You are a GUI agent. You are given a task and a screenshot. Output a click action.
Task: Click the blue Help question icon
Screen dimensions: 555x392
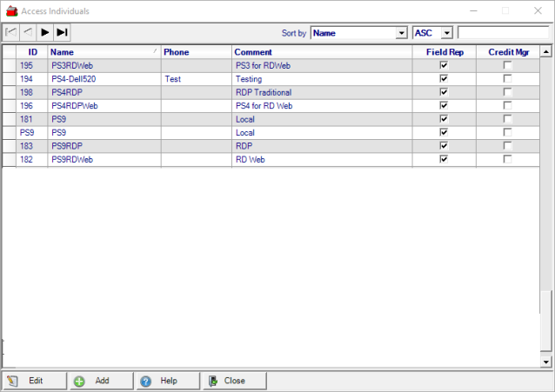145,381
